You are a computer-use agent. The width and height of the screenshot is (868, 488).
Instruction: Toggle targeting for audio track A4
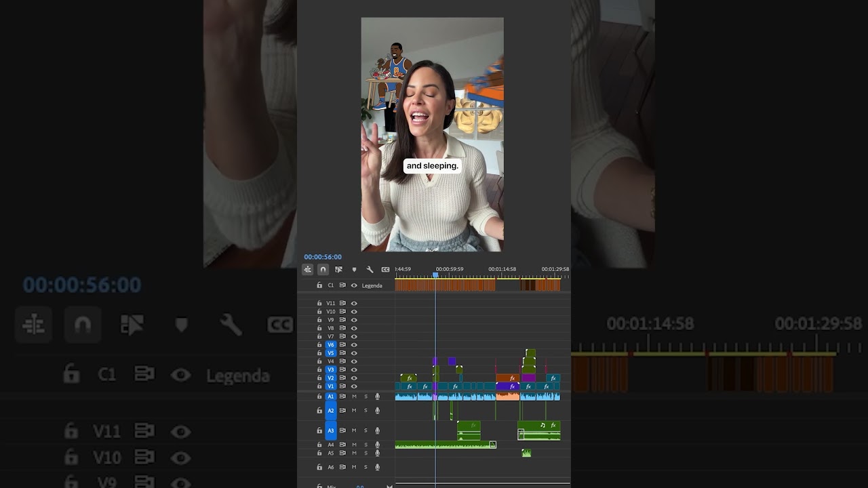(331, 445)
